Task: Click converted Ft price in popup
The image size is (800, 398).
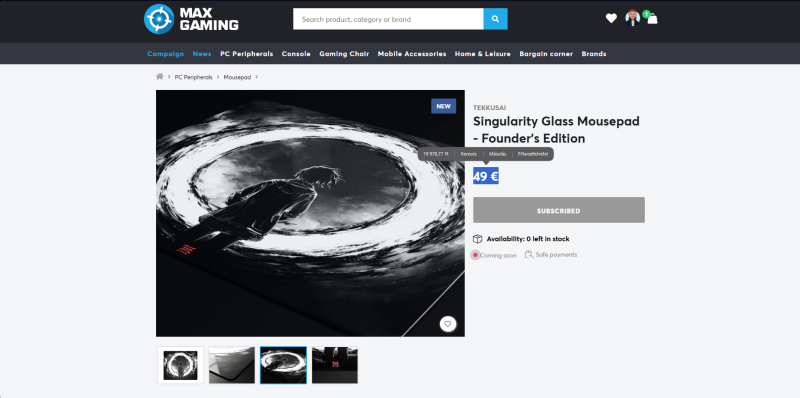Action: [435, 154]
